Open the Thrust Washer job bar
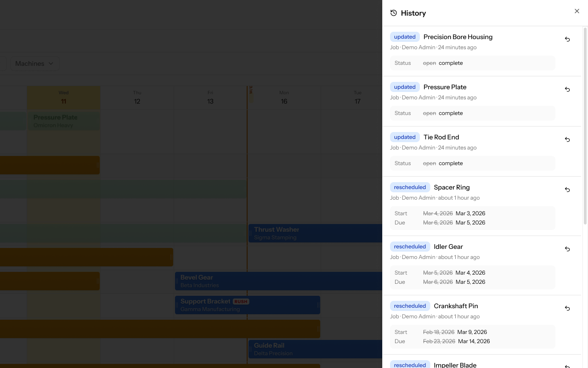588x368 pixels. pos(316,233)
